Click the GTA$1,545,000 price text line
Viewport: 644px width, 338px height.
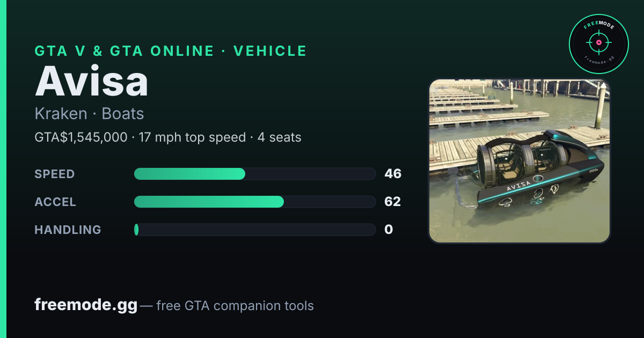click(168, 137)
